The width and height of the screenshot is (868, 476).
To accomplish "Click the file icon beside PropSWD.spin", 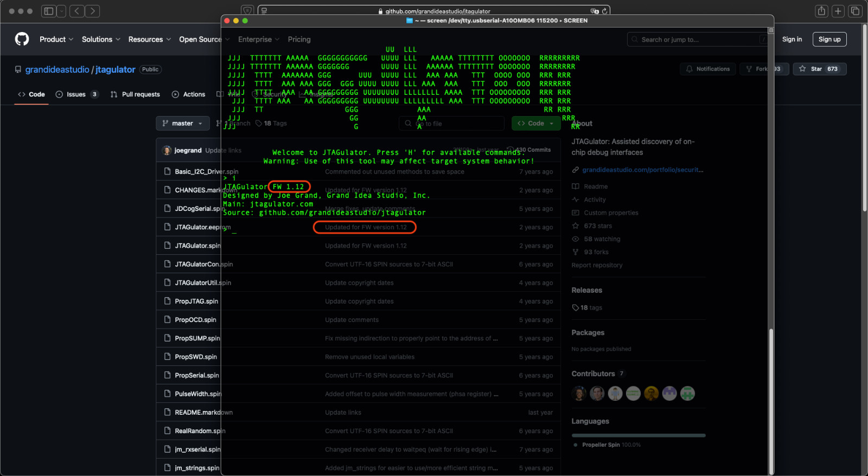I will [x=168, y=357].
